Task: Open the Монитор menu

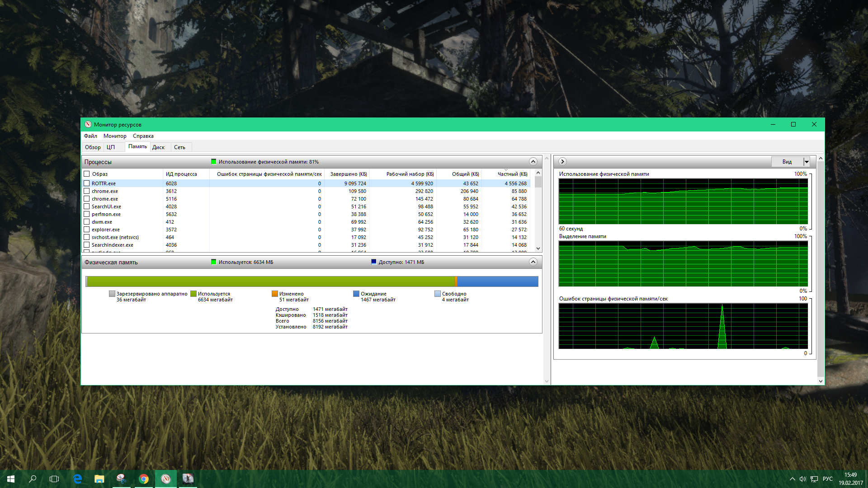Action: pyautogui.click(x=115, y=136)
